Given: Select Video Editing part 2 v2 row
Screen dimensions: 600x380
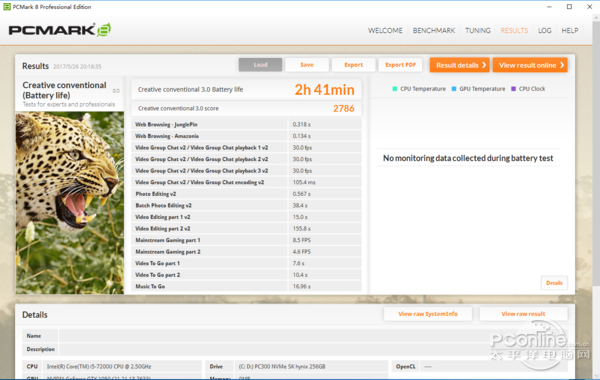Looking at the screenshot, I should (246, 228).
